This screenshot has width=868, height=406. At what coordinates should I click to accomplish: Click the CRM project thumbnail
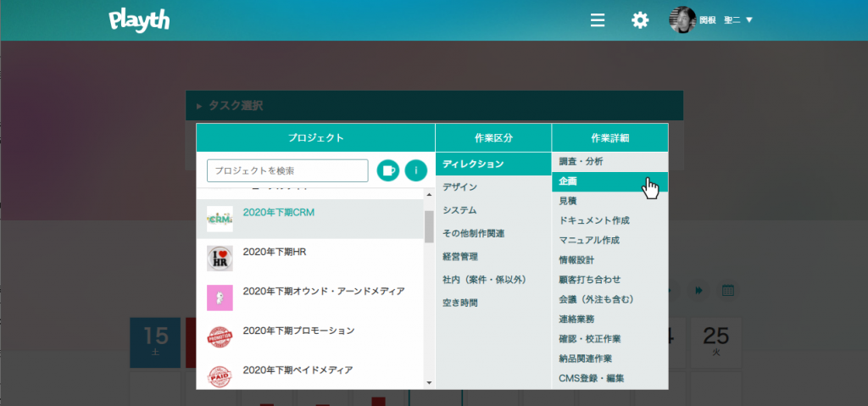tap(220, 219)
